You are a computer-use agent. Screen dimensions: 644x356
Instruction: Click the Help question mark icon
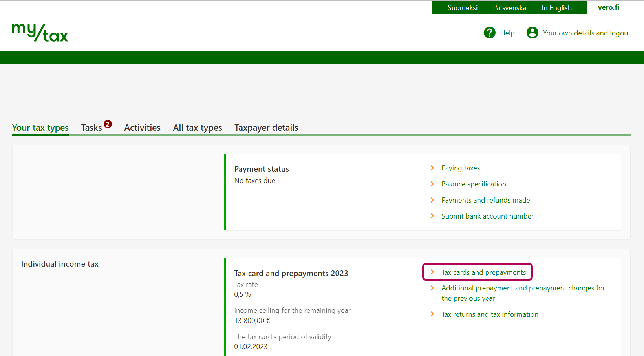point(489,33)
